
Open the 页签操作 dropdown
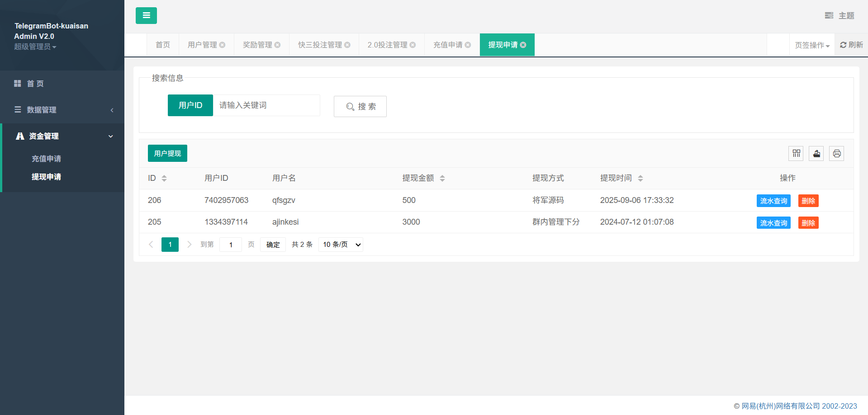(x=812, y=45)
